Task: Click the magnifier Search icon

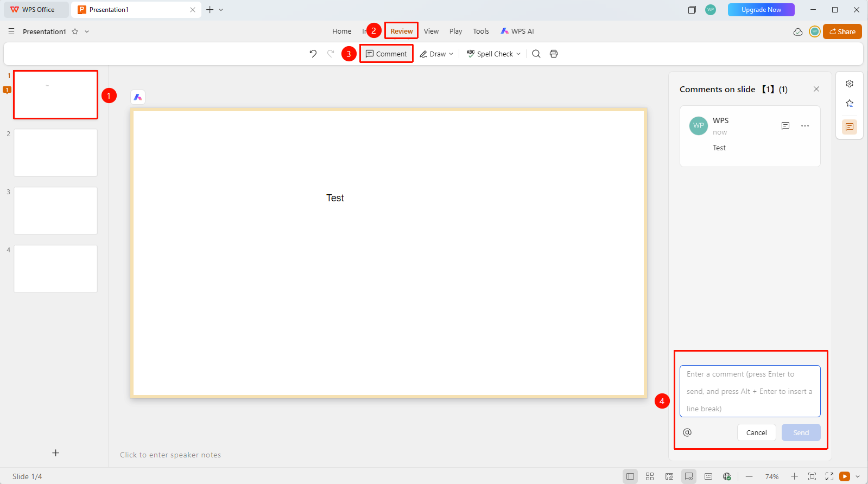Action: pyautogui.click(x=536, y=54)
